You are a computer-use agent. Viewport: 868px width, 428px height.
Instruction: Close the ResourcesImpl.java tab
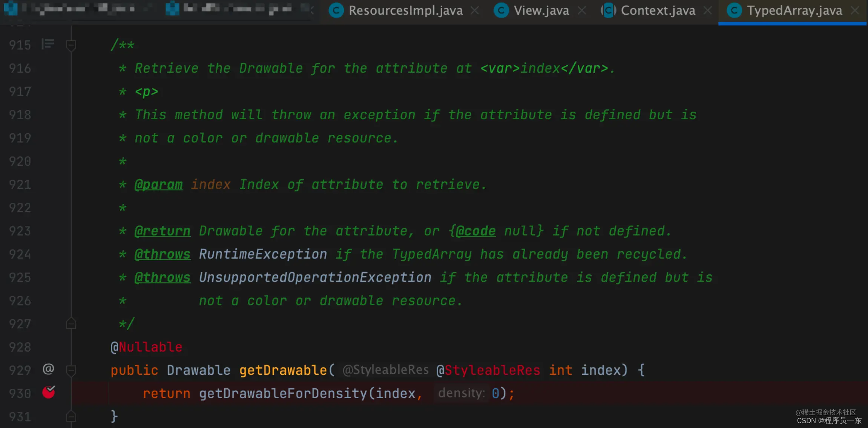click(x=475, y=11)
